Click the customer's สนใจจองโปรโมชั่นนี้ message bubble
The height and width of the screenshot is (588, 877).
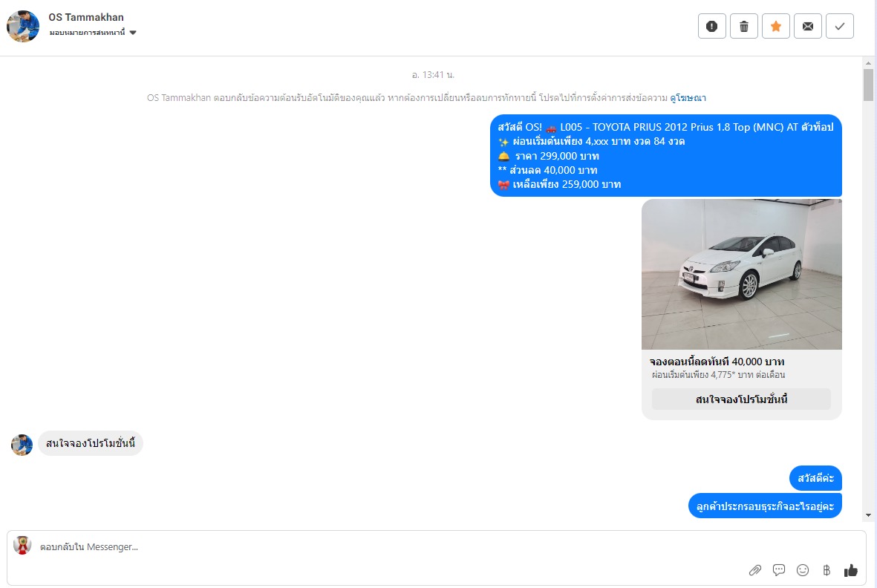(91, 443)
